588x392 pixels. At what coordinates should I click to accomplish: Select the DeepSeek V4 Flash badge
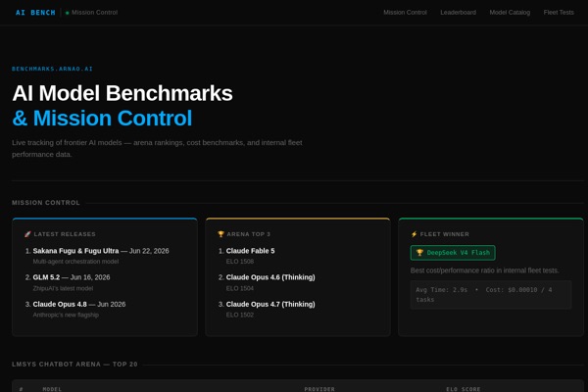[x=453, y=253]
